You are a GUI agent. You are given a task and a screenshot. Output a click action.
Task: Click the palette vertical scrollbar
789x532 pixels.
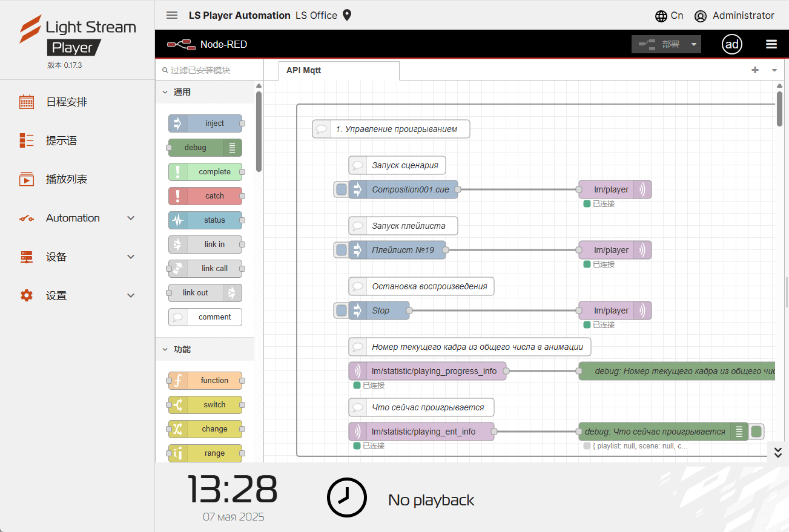click(x=259, y=131)
